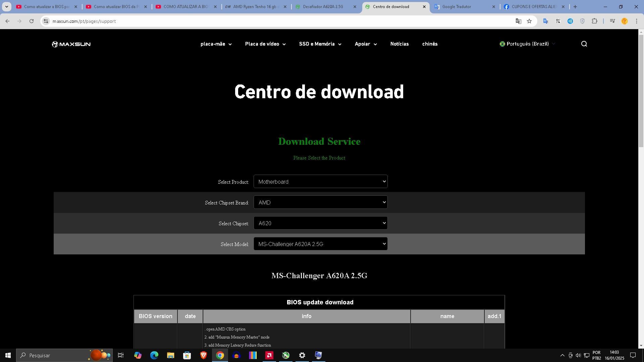The width and height of the screenshot is (644, 362).
Task: Open the Select Chipset Brand dropdown showing AMD
Action: click(320, 202)
